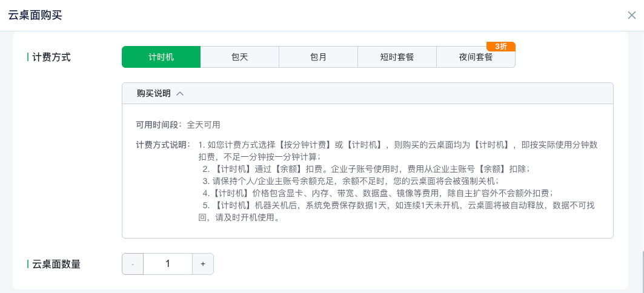Click the quantity input field showing 1
Screen dimensions: 644x293
(x=168, y=264)
